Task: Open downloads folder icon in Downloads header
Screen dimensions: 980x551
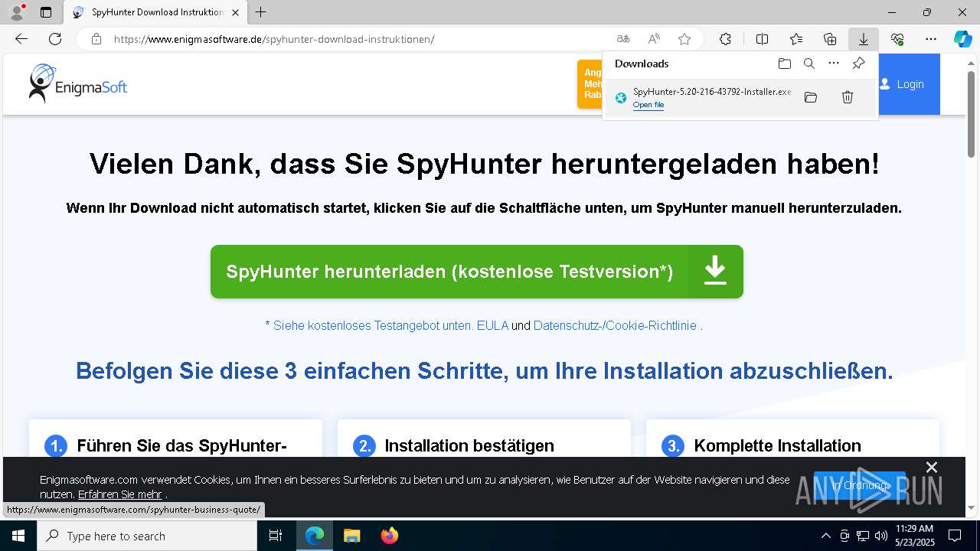Action: point(784,64)
